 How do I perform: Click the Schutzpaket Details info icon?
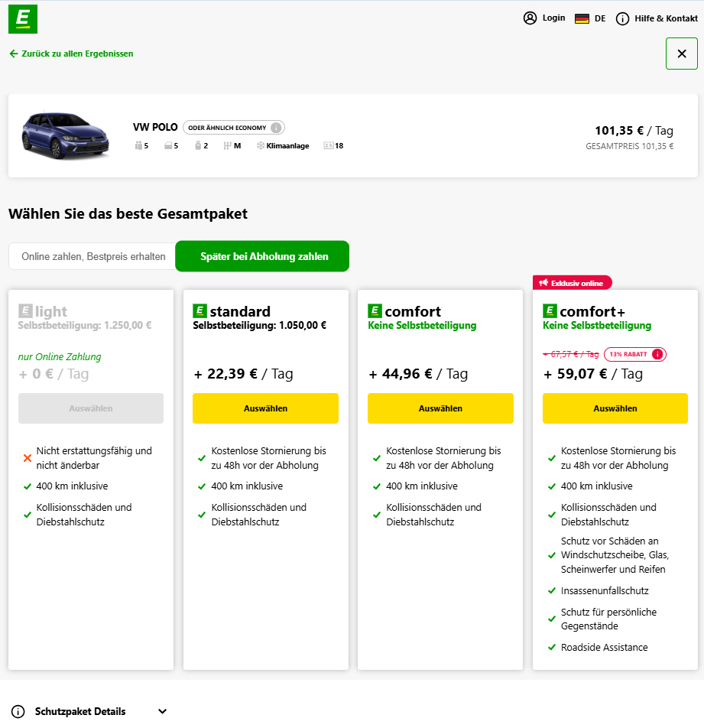pyautogui.click(x=18, y=711)
